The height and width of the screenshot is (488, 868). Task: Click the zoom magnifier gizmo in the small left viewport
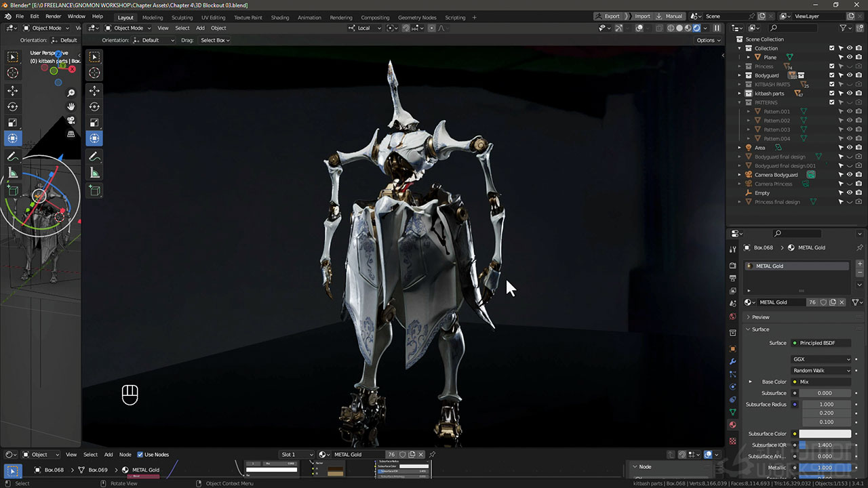pos(71,93)
